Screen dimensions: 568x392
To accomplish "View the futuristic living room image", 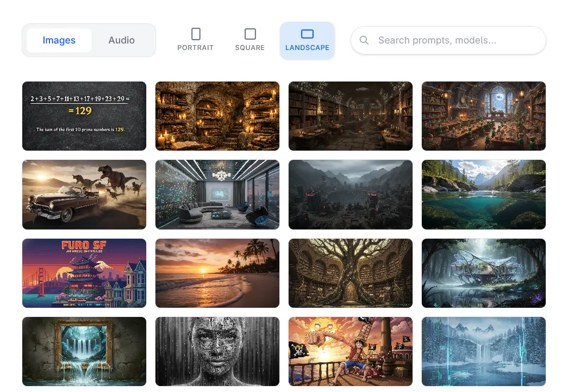I will pyautogui.click(x=217, y=195).
